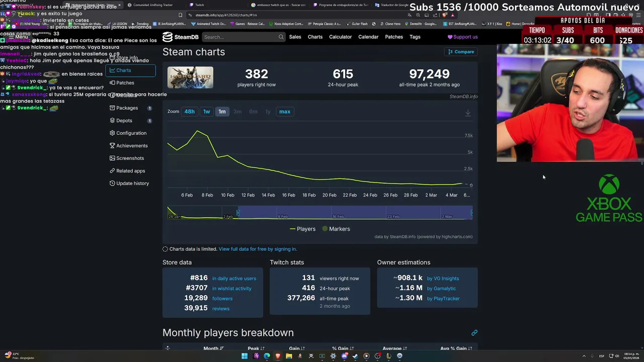
Task: Toggle the Markers series in chart legend
Action: (x=336, y=229)
